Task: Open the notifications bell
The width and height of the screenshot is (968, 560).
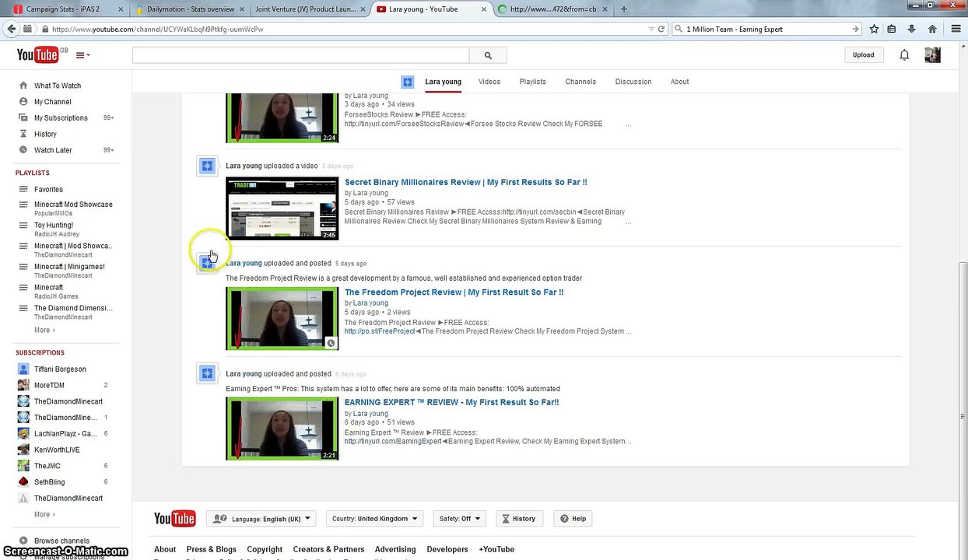Action: 904,55
